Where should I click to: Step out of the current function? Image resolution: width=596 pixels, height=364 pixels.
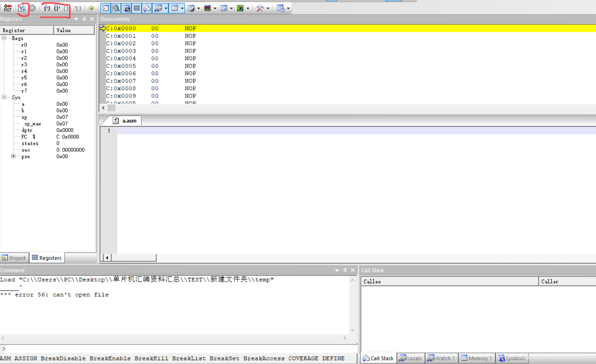pos(66,8)
